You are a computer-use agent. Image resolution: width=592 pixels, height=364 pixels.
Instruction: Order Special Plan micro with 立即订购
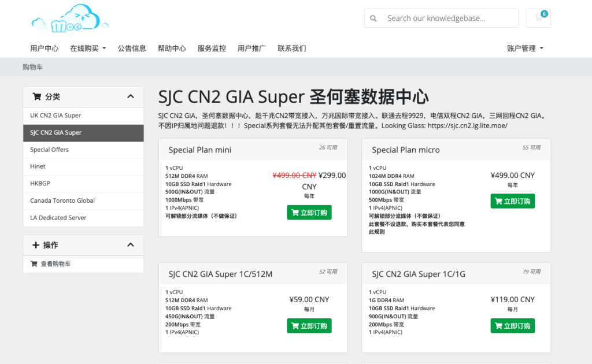pyautogui.click(x=512, y=201)
